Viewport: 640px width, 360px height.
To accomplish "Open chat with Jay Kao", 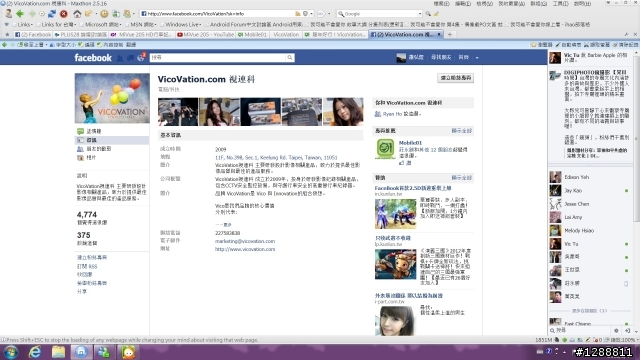I will 590,191.
